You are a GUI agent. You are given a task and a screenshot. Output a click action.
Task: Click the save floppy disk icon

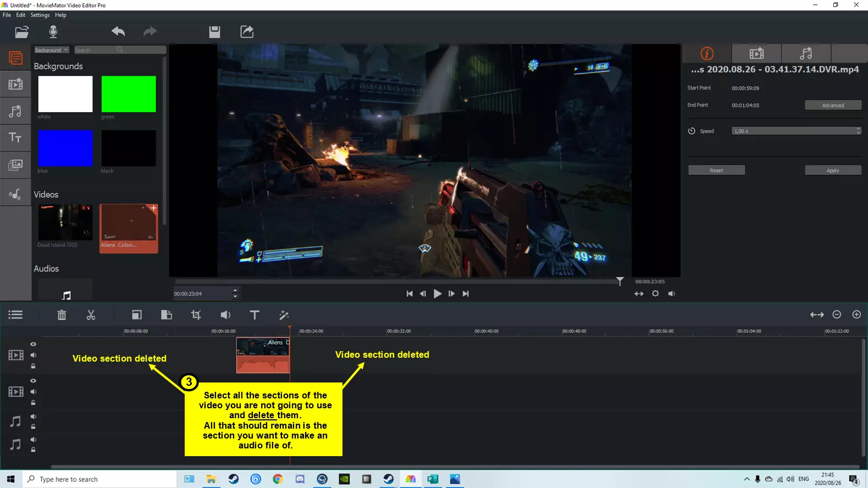[x=214, y=32]
